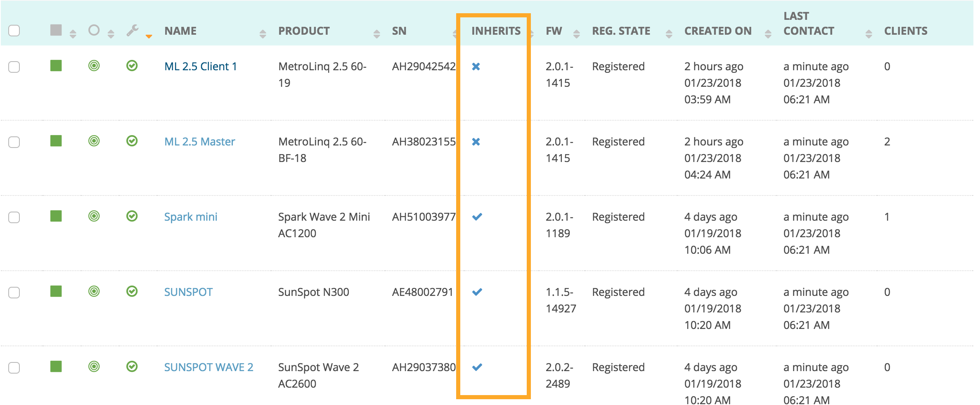This screenshot has height=405, width=980.
Task: Click the blue inherits checkmark for SUNSPOT WAVE 2
Action: 477,367
